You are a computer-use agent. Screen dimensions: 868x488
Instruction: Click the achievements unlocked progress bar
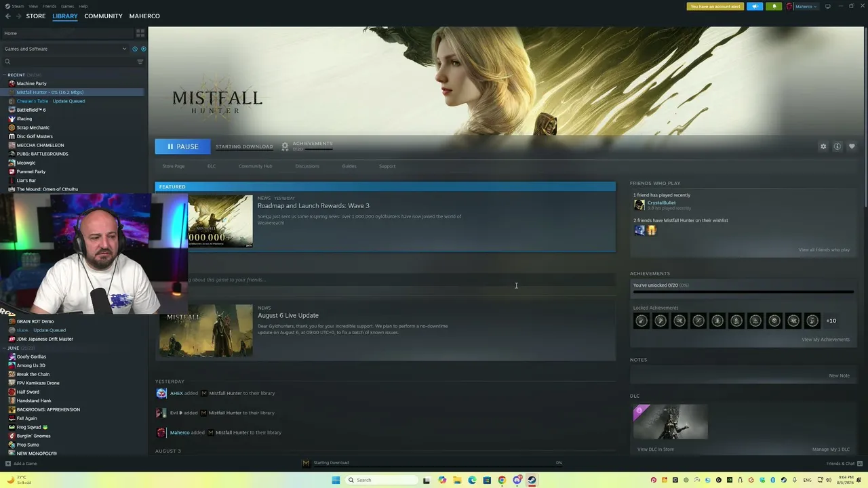point(743,293)
